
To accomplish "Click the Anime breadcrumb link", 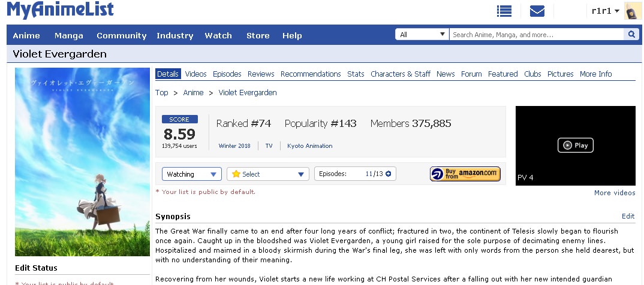I will click(x=194, y=93).
